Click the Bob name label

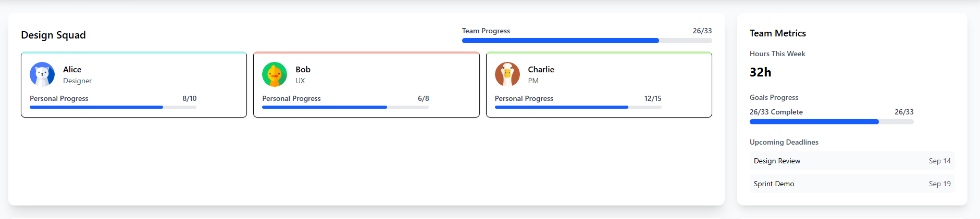point(303,69)
